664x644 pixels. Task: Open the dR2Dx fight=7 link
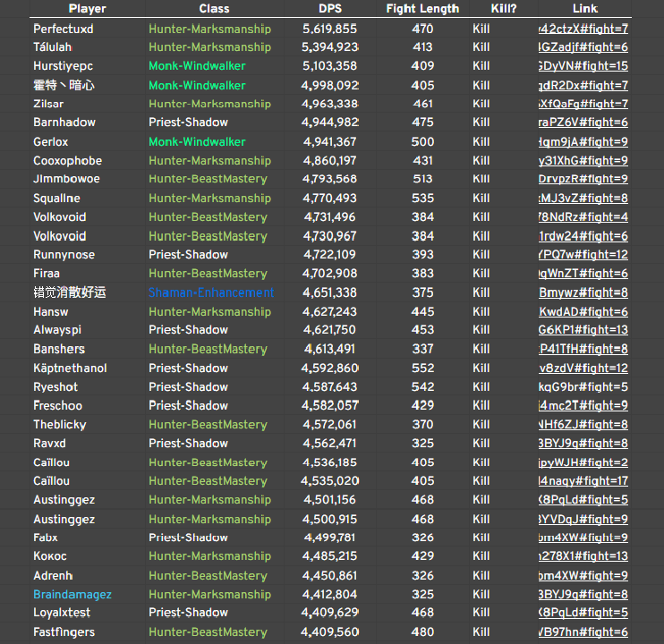click(x=583, y=86)
